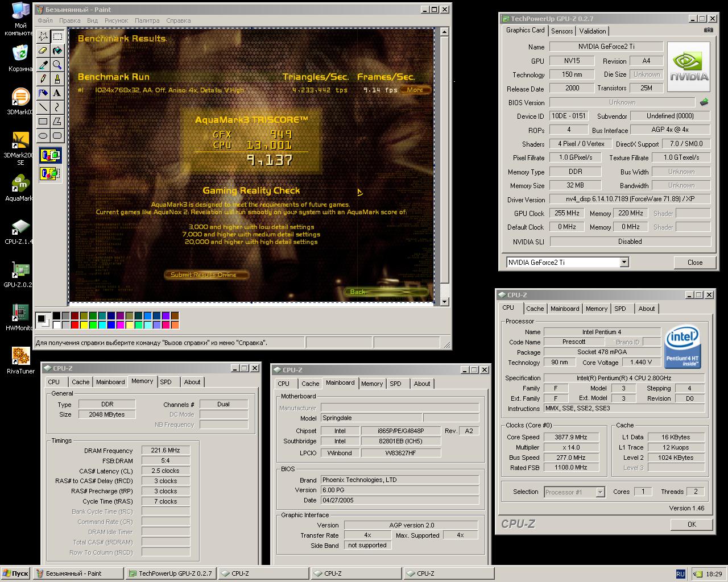Pick the red color from Paint palette
The height and width of the screenshot is (582, 728).
(x=75, y=325)
